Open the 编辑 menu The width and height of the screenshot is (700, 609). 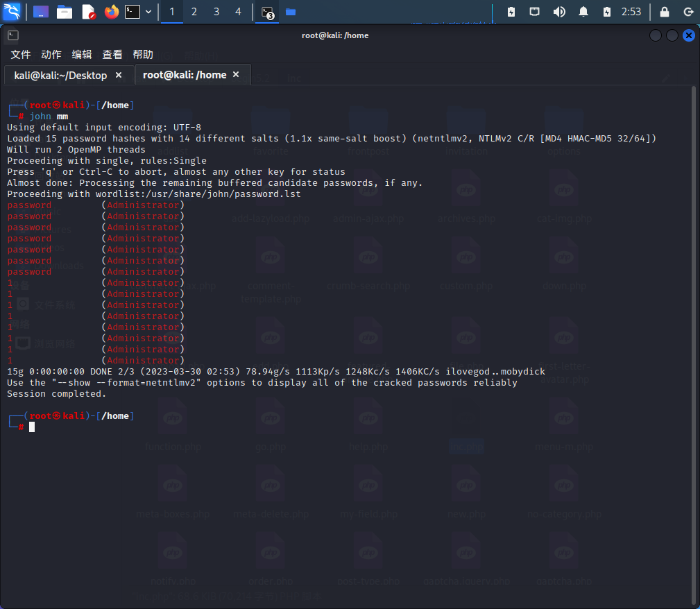[82, 54]
